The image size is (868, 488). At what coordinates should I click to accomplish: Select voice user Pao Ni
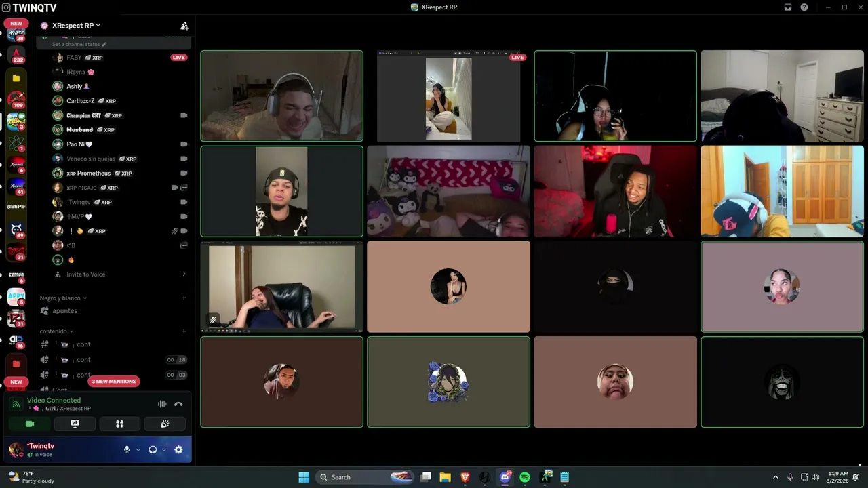114,144
